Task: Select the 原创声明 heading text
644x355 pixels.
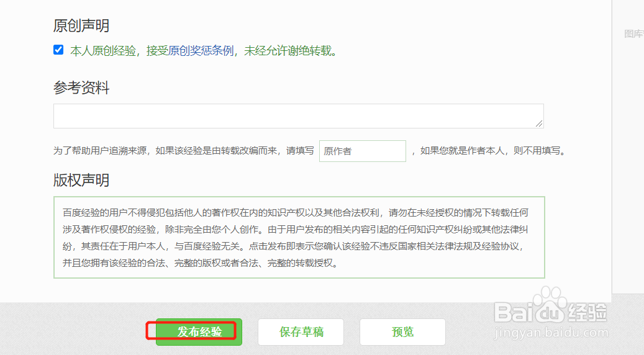Action: 81,25
